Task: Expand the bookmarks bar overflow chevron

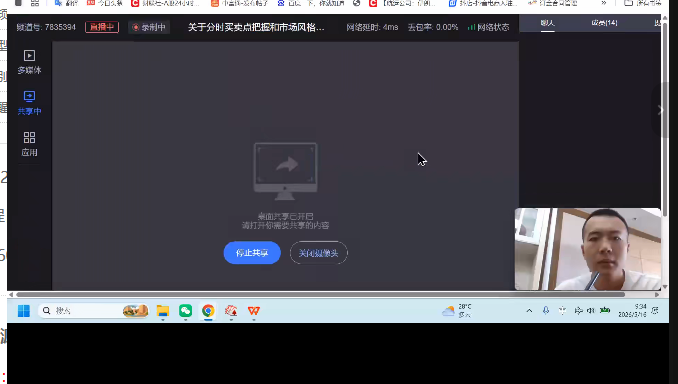Action: 604,3
